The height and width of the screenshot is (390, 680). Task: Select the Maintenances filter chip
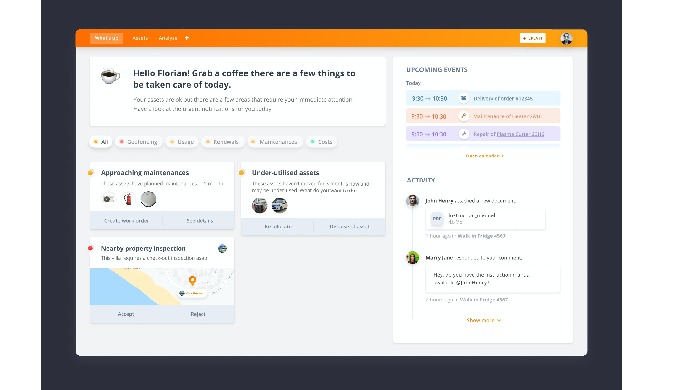tap(275, 142)
